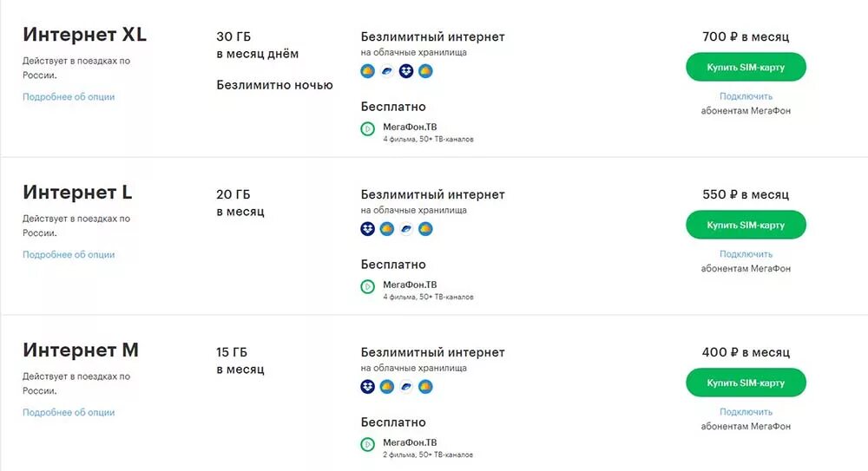The image size is (868, 471).
Task: Click the cloud icon between Dropbox and Yandex Disk in Интернет L
Action: tap(387, 229)
